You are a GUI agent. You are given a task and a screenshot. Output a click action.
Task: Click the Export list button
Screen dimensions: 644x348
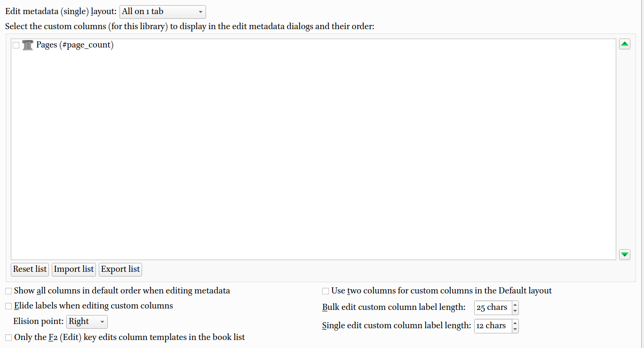tap(120, 269)
